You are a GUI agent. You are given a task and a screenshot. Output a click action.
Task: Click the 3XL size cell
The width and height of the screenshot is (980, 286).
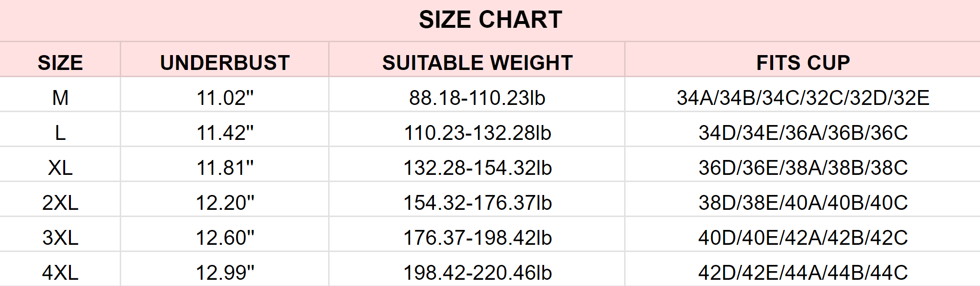click(60, 238)
